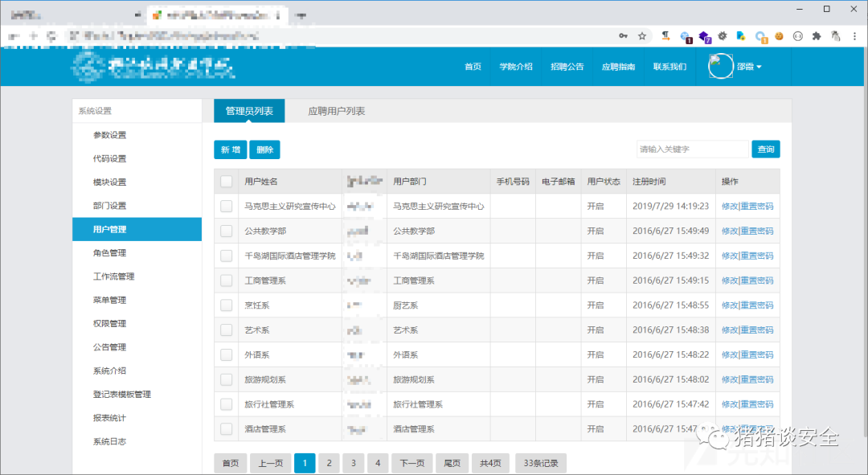Viewport: 868px width, 475px height.
Task: Click 修改 link for 公共教学部 row
Action: click(x=730, y=231)
